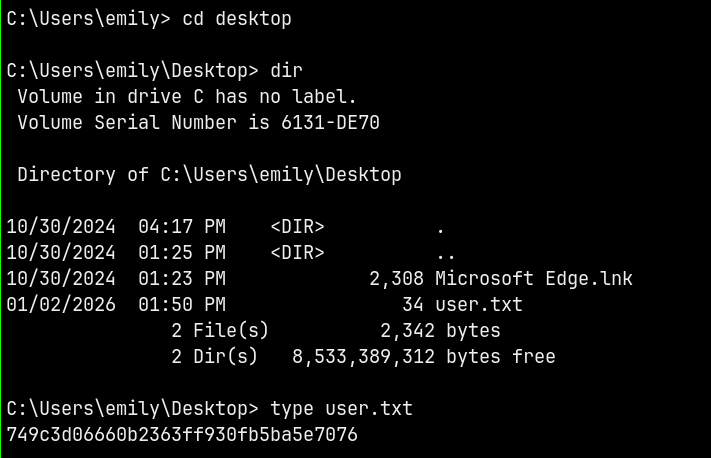This screenshot has width=711, height=458.
Task: Click the Microsoft Edge.lnk file entry
Action: (534, 279)
